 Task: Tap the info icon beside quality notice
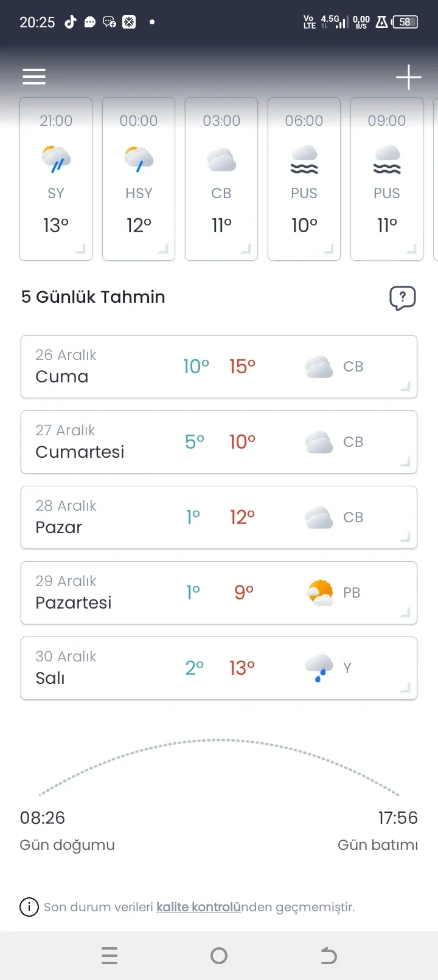click(x=29, y=907)
